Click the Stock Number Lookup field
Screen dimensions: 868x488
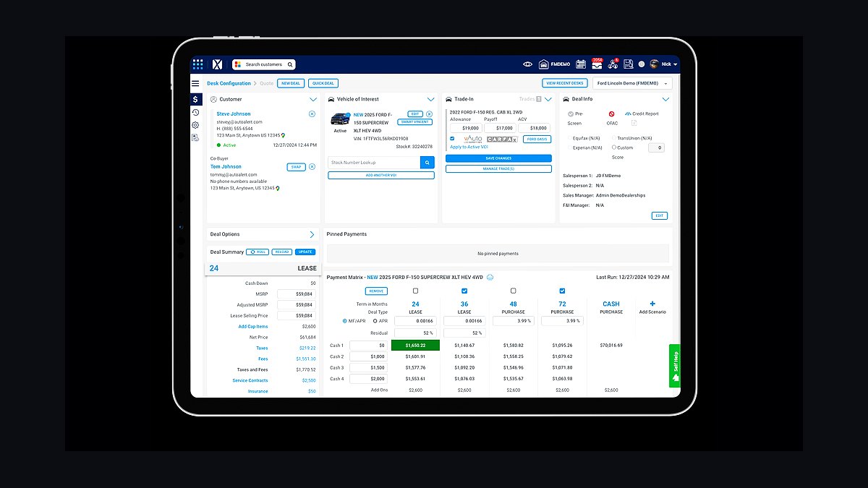click(x=374, y=163)
